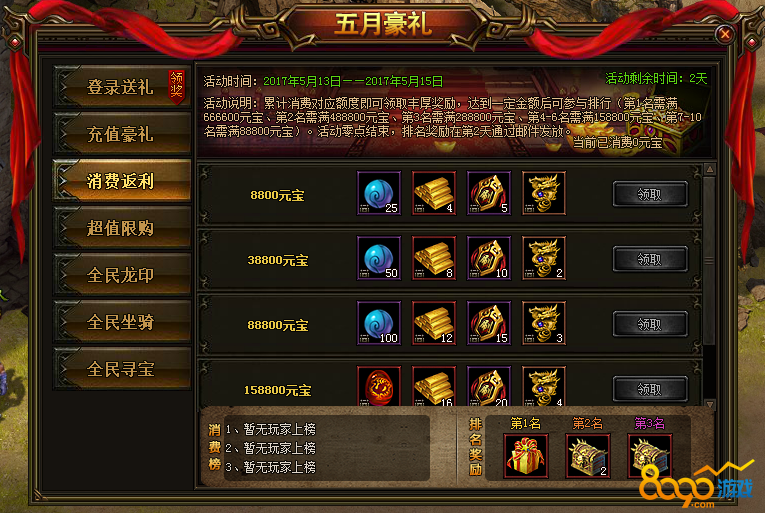Go to the 全民寻宝 tab
This screenshot has width=765, height=513.
click(x=122, y=369)
